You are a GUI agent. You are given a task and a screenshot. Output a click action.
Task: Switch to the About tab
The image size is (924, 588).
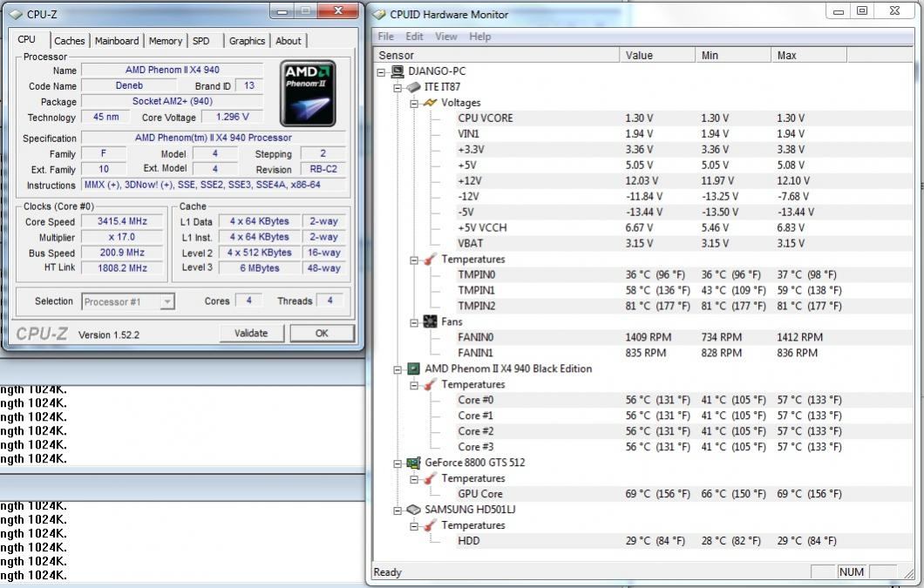pyautogui.click(x=289, y=41)
